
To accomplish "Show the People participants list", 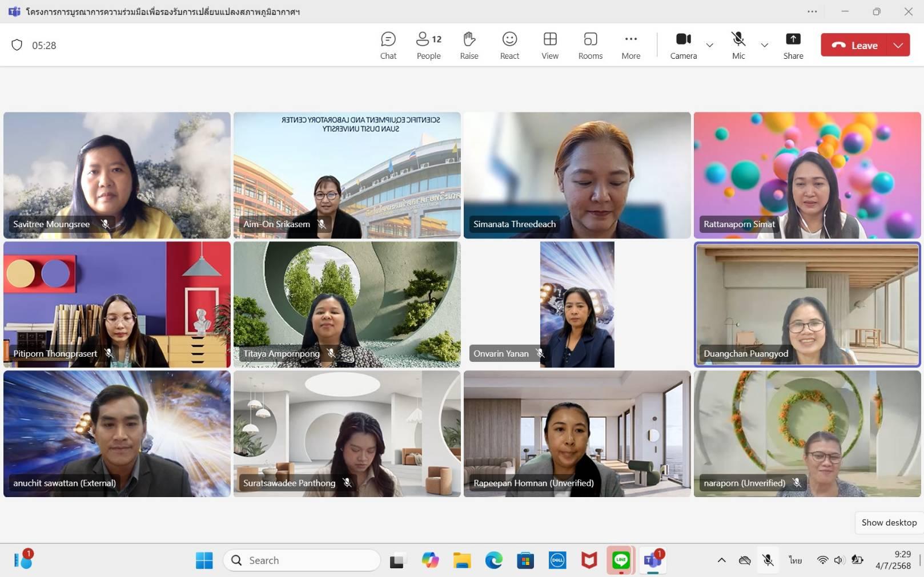I will (x=428, y=45).
